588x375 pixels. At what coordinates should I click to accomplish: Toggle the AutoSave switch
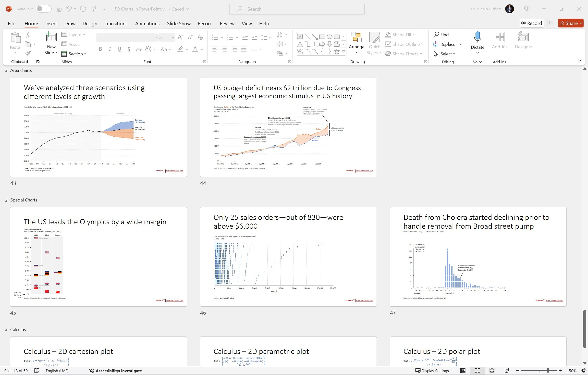(44, 9)
